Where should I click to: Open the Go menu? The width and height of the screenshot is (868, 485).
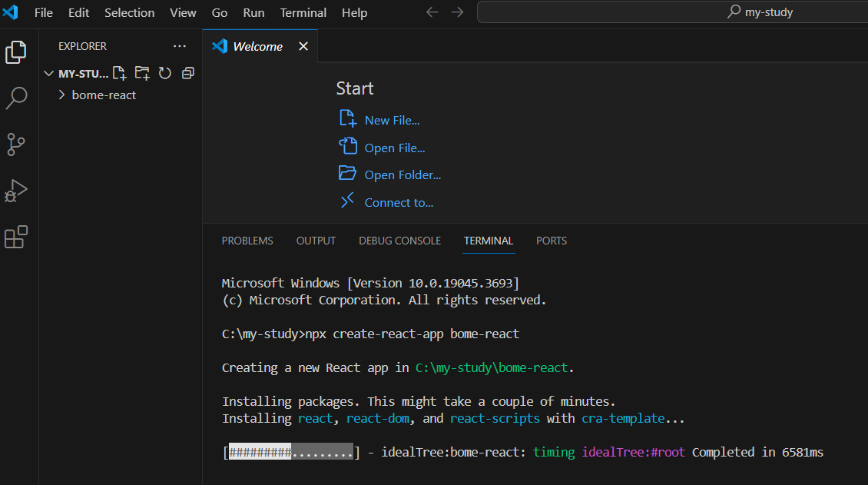coord(220,13)
